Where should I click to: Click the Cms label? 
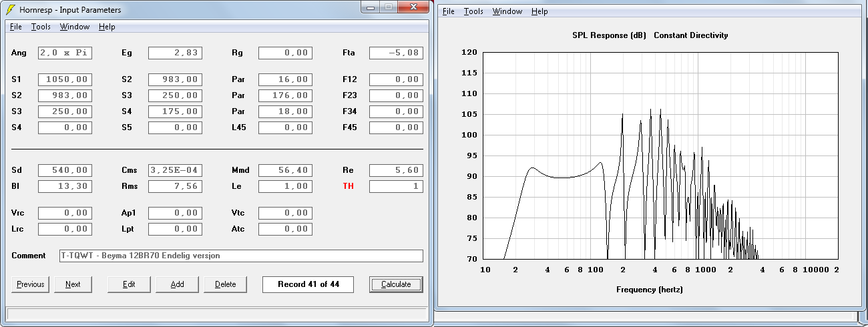click(x=129, y=170)
